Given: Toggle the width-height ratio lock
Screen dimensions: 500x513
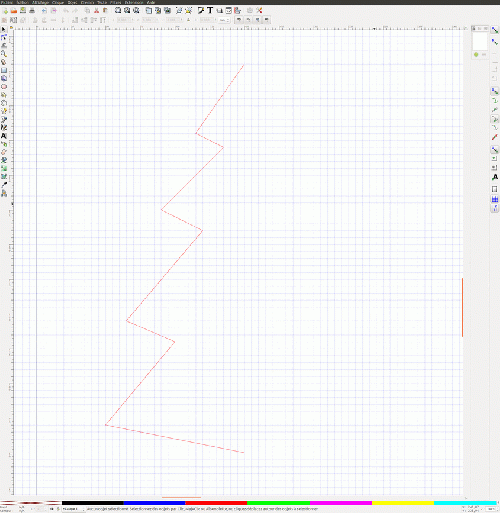Looking at the screenshot, I should [x=188, y=20].
